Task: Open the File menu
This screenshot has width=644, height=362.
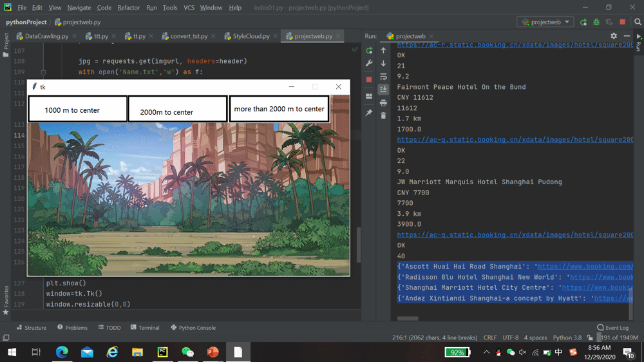Action: click(x=22, y=7)
